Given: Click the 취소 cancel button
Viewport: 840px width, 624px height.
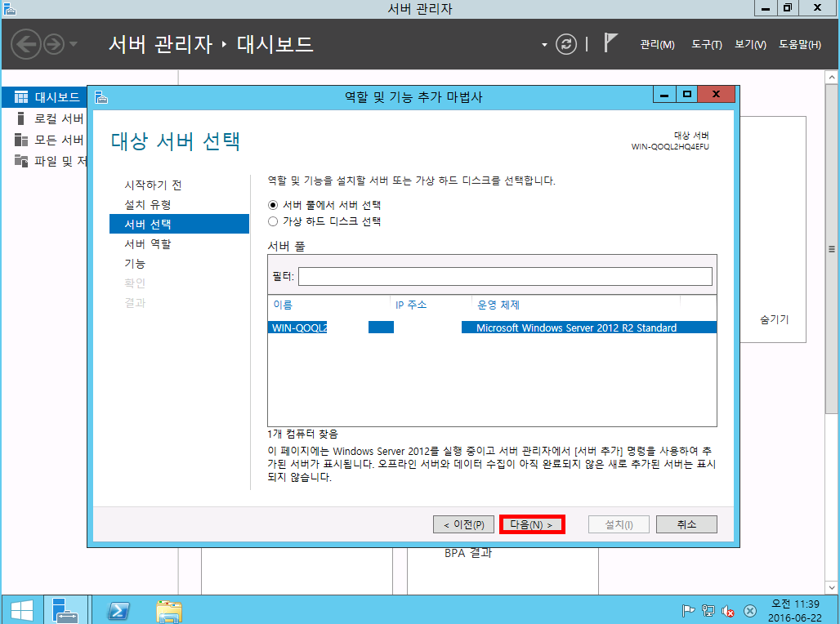Looking at the screenshot, I should tap(686, 524).
